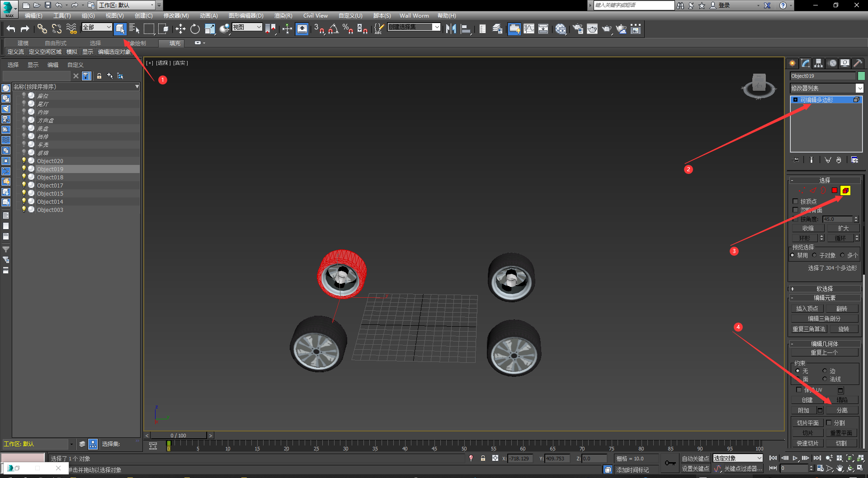
Task: Enable the 按顶点 checkbox
Action: (x=796, y=202)
